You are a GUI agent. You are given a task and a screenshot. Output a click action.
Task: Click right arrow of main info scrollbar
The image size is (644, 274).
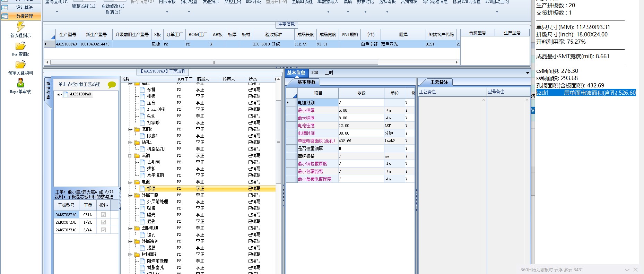click(456, 62)
